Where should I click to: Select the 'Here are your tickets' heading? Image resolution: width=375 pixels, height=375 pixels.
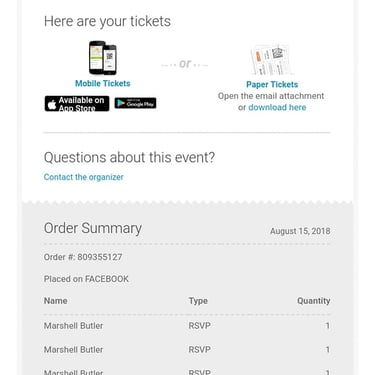click(107, 22)
